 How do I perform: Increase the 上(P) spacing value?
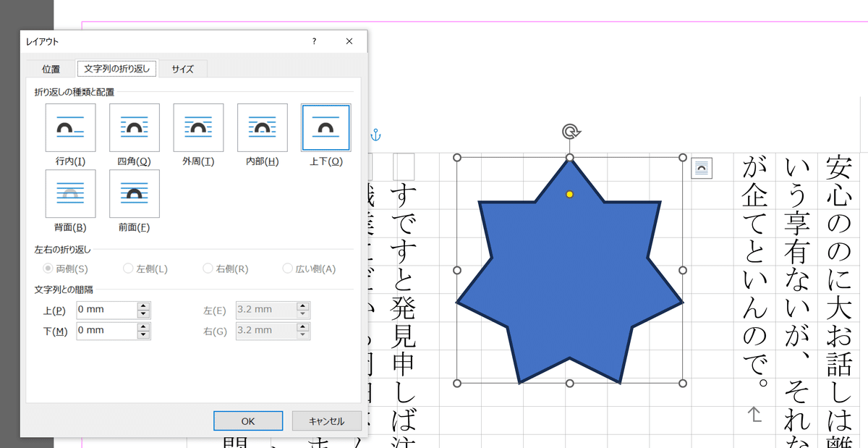144,306
